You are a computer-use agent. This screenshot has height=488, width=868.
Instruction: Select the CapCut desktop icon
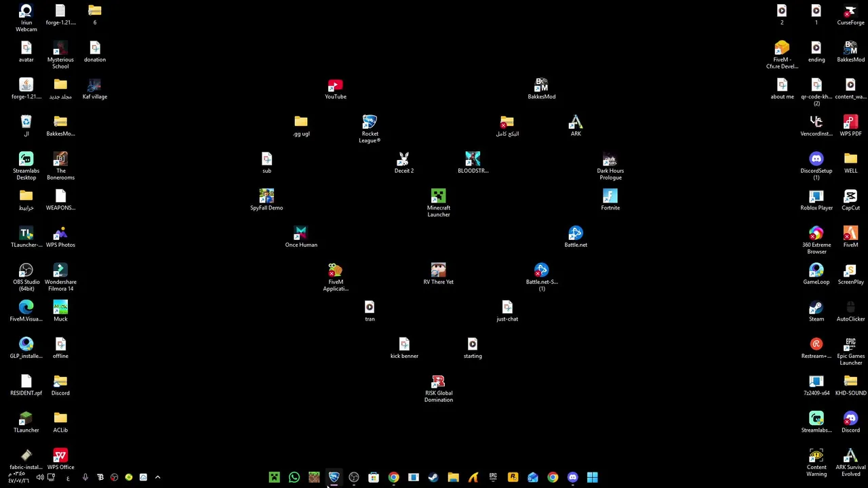click(x=850, y=200)
